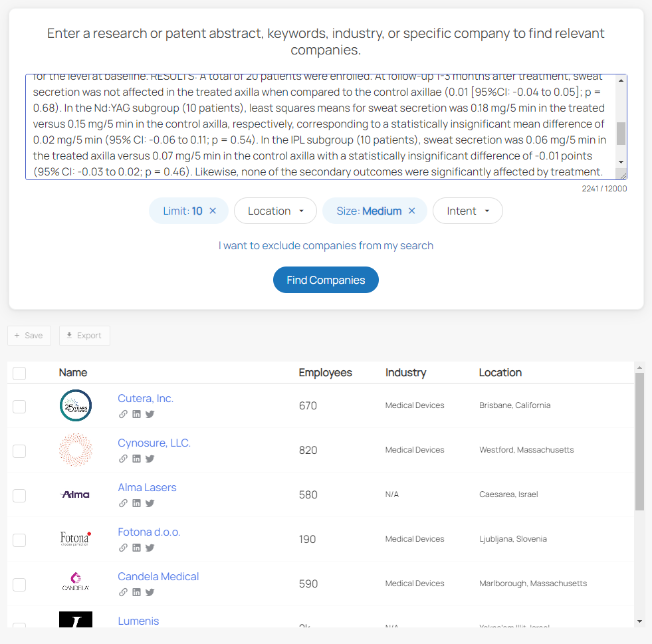Open Cynosure, LLC. Twitter icon
This screenshot has width=652, height=644.
pyautogui.click(x=150, y=459)
